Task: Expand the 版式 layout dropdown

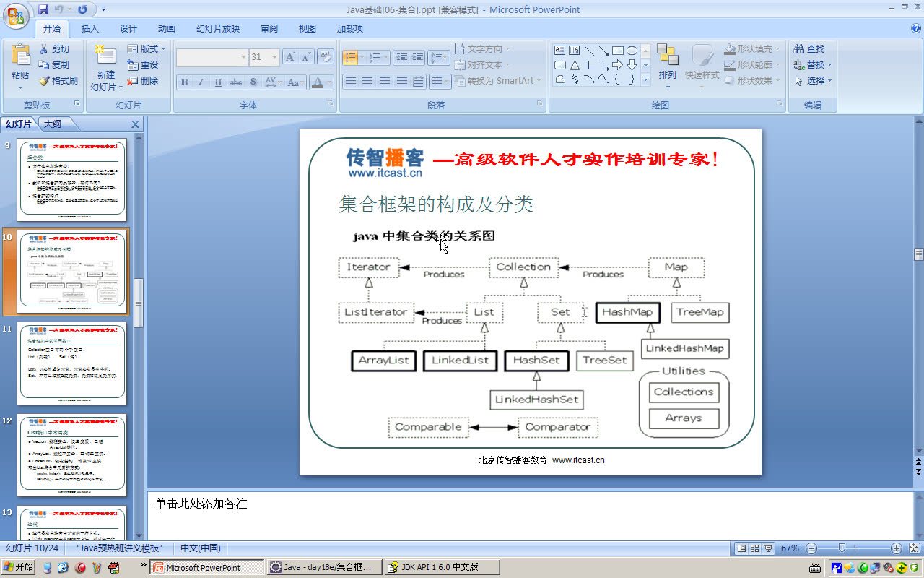Action: (147, 48)
